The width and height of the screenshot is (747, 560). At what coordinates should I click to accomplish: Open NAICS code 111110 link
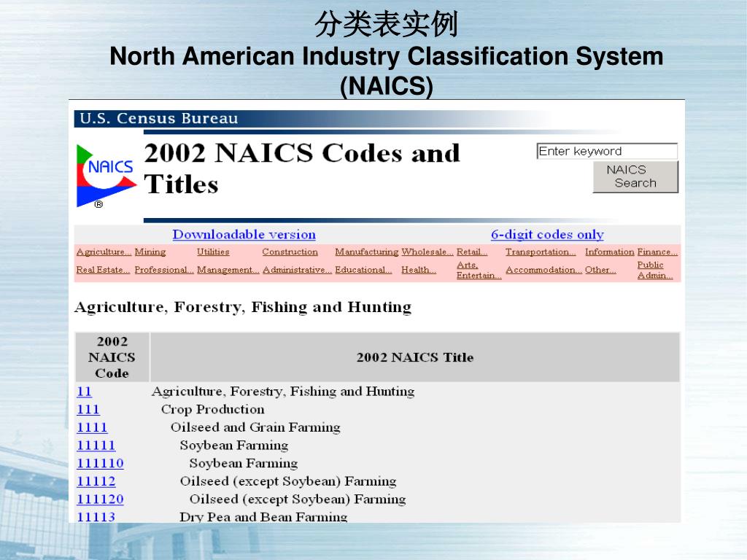100,463
